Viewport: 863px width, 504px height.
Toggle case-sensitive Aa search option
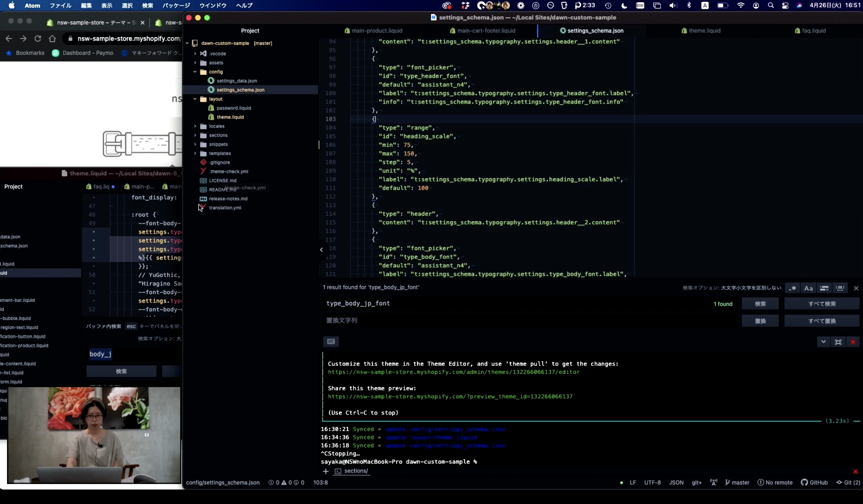click(x=808, y=288)
